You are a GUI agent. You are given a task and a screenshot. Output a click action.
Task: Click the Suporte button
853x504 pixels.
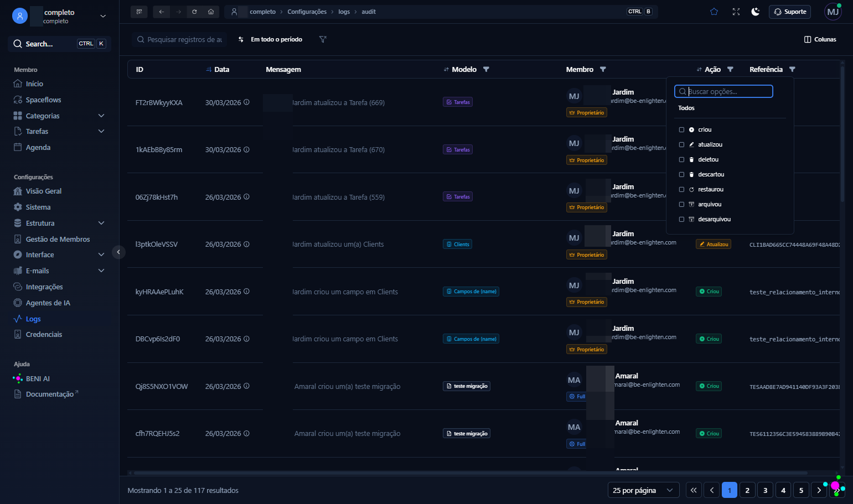tap(790, 12)
